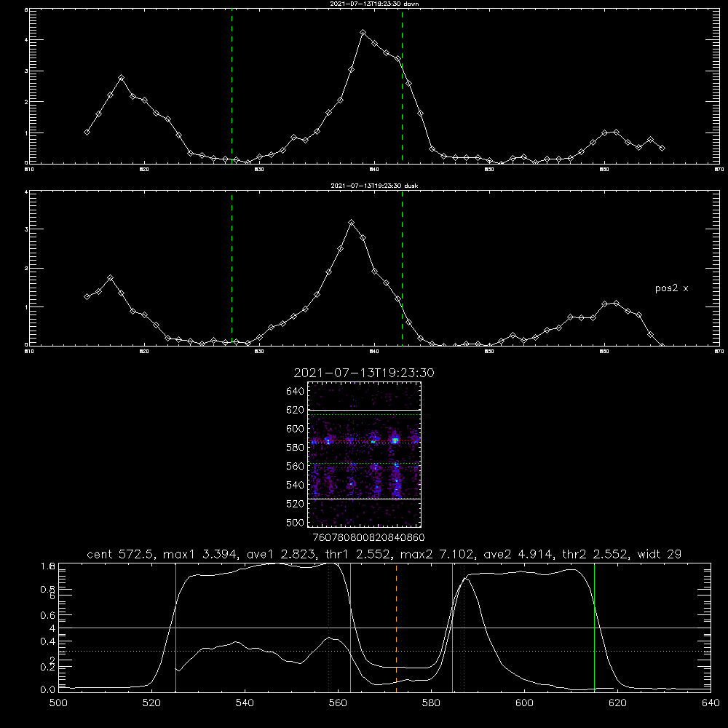Click the dusk plot's right-side bump peak near 861

tap(616, 303)
